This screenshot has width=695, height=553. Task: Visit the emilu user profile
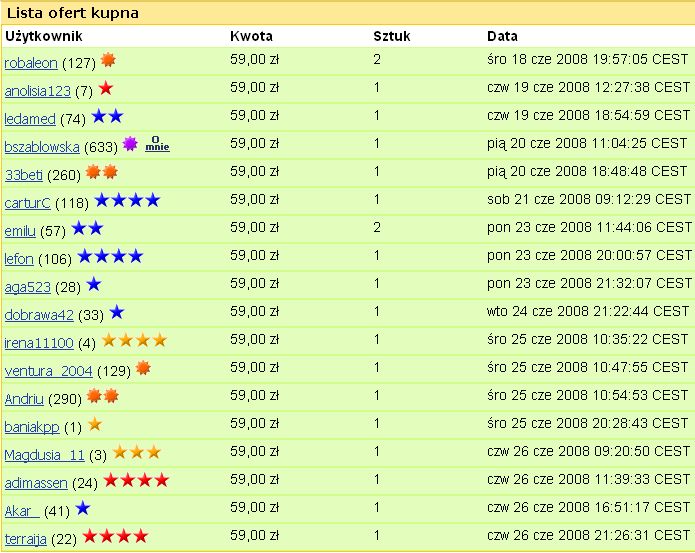[20, 231]
